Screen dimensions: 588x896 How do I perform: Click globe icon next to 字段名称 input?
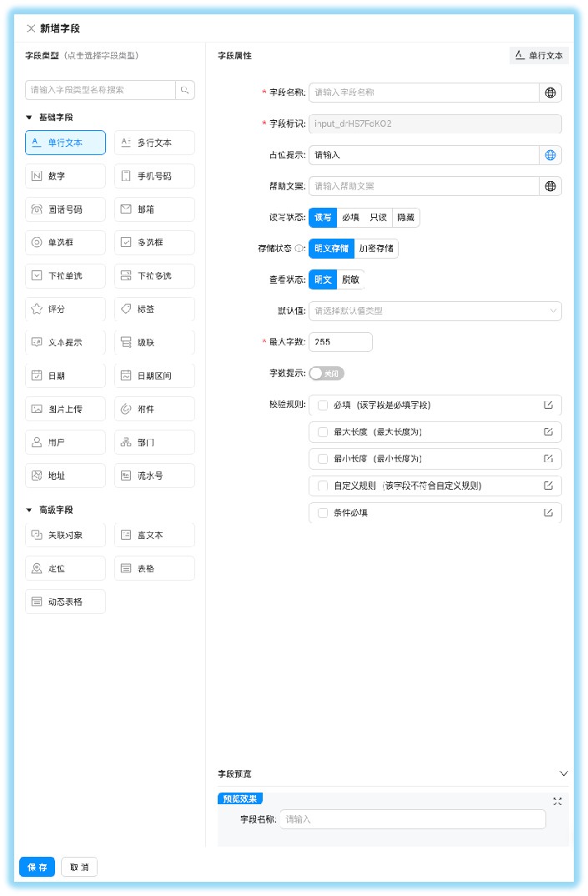(550, 93)
